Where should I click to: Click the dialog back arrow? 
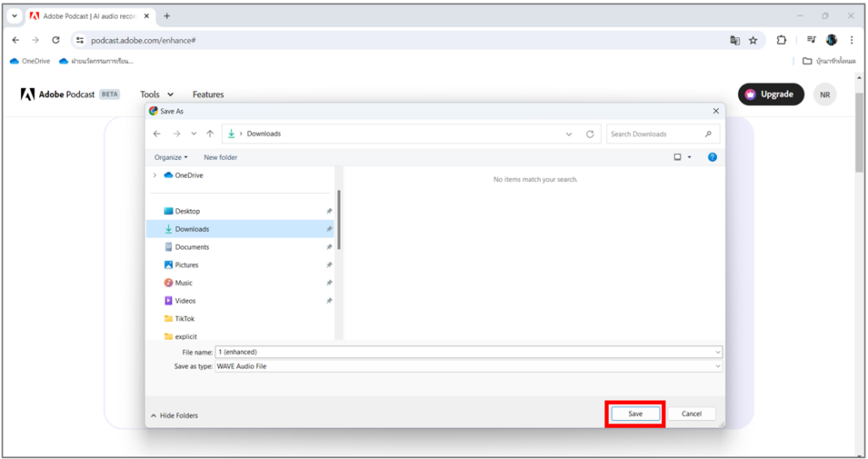(157, 134)
